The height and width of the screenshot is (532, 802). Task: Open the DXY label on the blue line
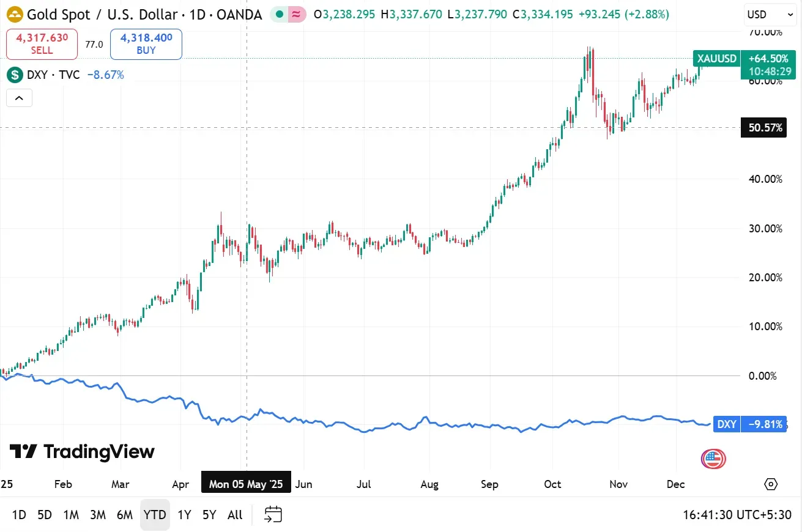pos(726,424)
